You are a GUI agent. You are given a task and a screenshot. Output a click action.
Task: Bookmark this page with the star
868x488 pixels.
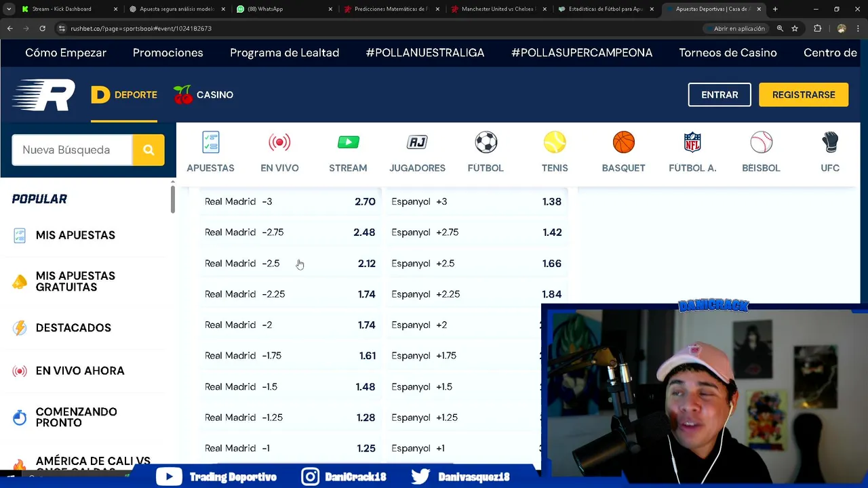(x=795, y=28)
